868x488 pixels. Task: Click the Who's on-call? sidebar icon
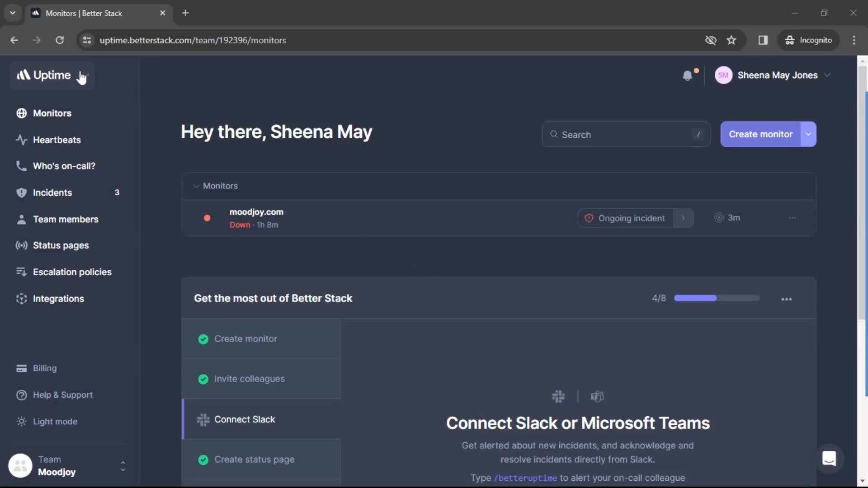[x=21, y=166]
